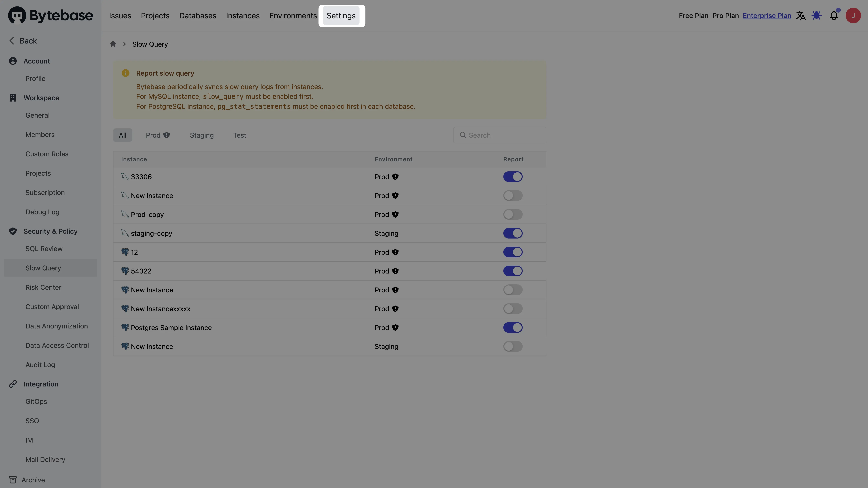The image size is (868, 488).
Task: Open the Subscription page
Action: click(45, 193)
